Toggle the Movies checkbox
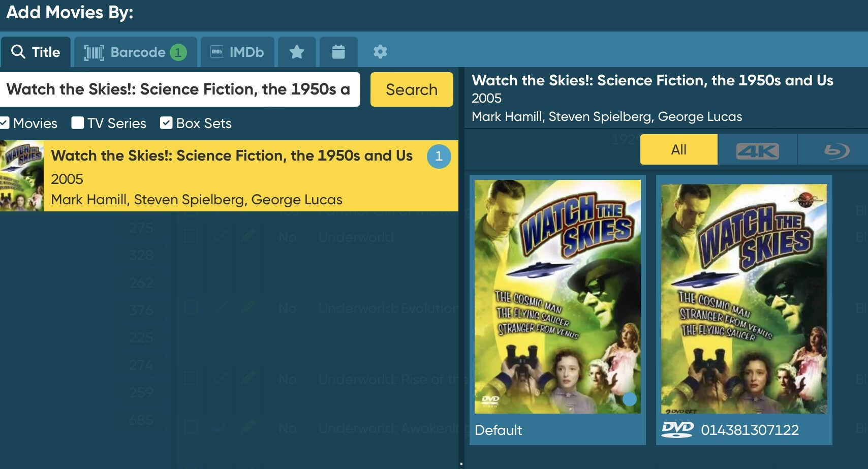The height and width of the screenshot is (469, 868). tap(5, 123)
